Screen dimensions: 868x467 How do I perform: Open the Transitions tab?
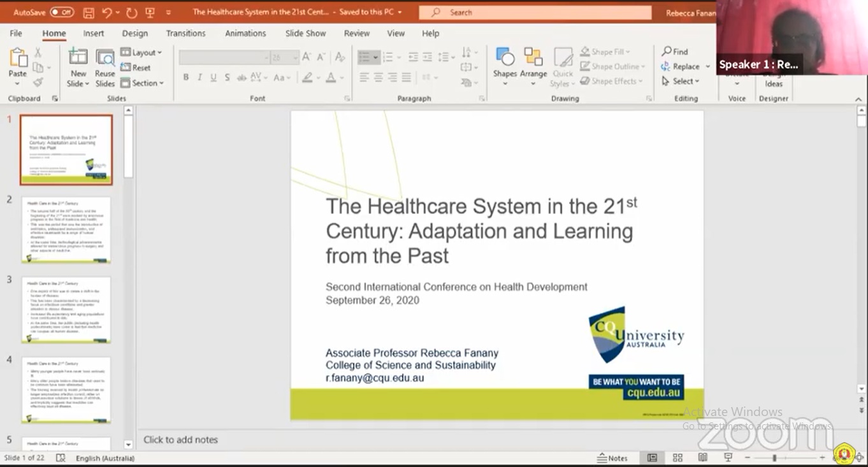pos(185,33)
